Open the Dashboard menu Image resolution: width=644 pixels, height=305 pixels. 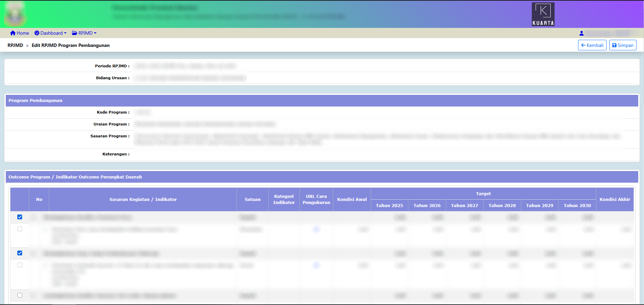pos(50,33)
